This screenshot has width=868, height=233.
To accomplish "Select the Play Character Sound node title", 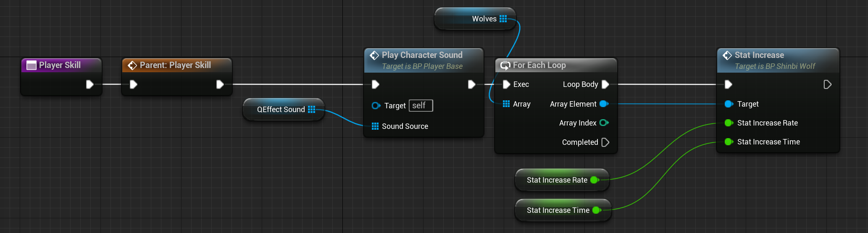I will click(x=422, y=55).
